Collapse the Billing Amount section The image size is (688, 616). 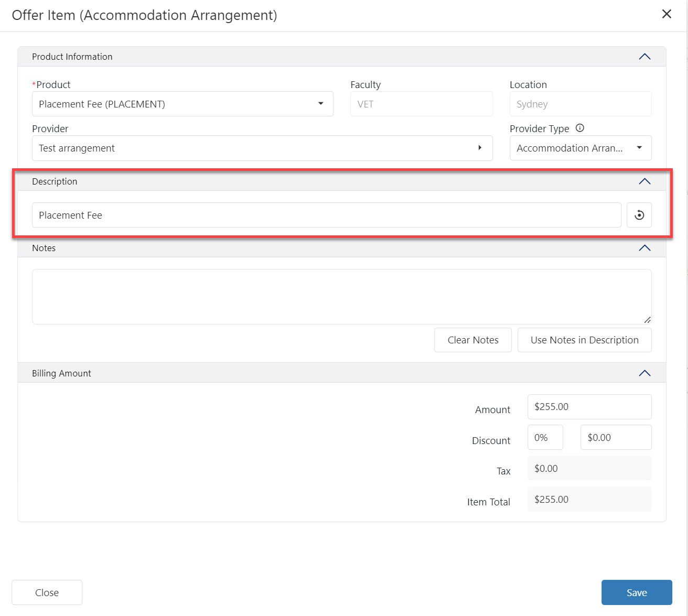click(x=644, y=373)
